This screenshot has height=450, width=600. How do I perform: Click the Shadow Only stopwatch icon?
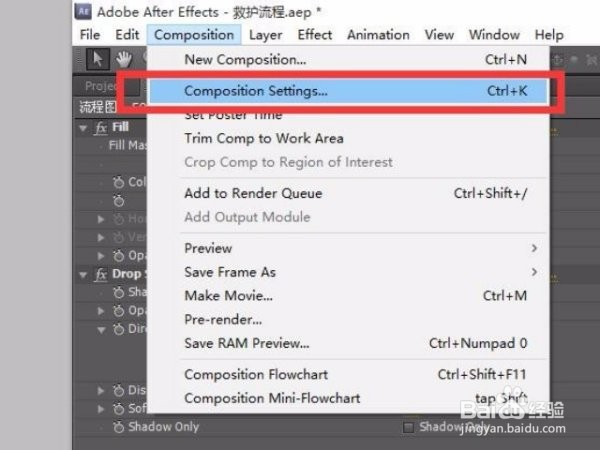[x=119, y=427]
